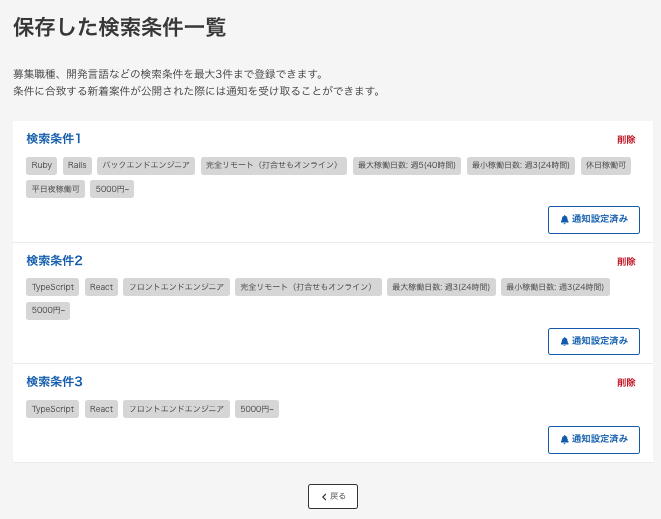This screenshot has height=519, width=661.
Task: Toggle 通知設定済み button for 検索条件3
Action: point(594,440)
